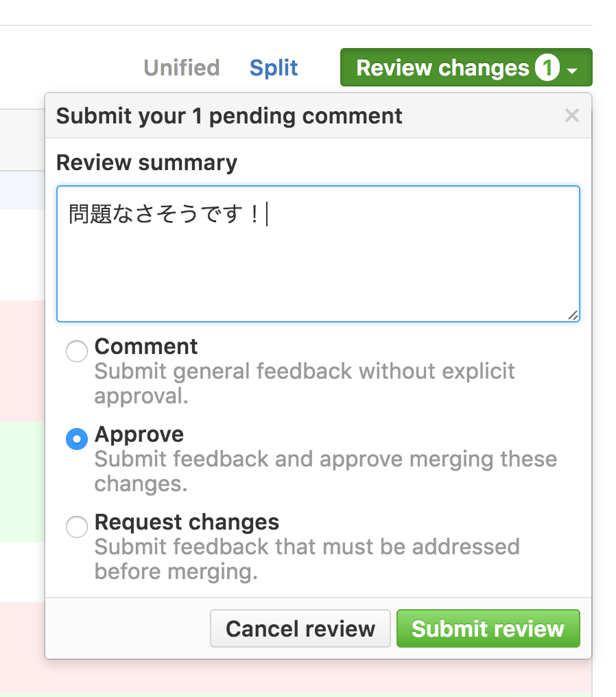
Task: Click the Submit your 1 pending comment header
Action: (x=229, y=116)
